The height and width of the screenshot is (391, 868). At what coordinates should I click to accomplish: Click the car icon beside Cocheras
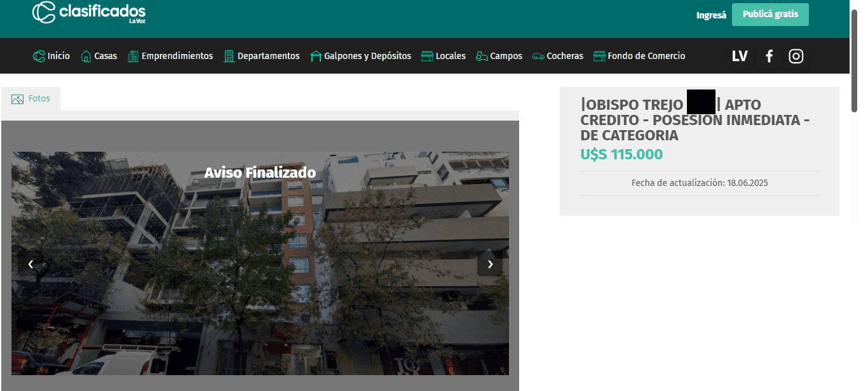[538, 56]
